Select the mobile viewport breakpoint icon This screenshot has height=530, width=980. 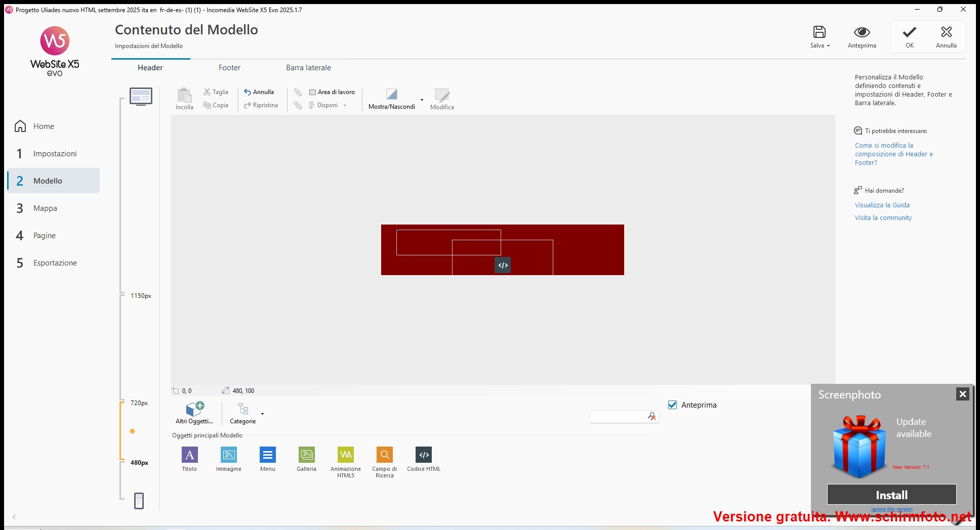point(139,501)
